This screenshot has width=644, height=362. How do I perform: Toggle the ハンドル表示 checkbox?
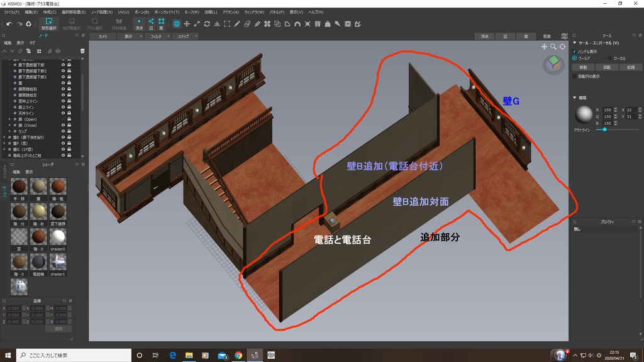(574, 52)
